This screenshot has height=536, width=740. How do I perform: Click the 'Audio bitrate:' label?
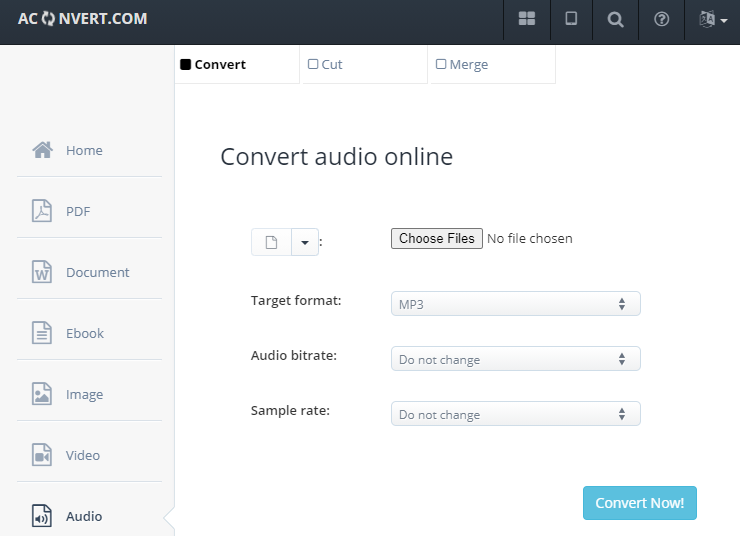click(294, 355)
